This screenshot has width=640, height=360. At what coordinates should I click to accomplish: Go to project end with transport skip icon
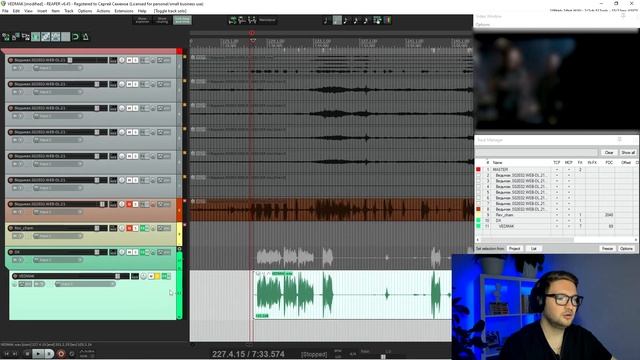pos(16,353)
